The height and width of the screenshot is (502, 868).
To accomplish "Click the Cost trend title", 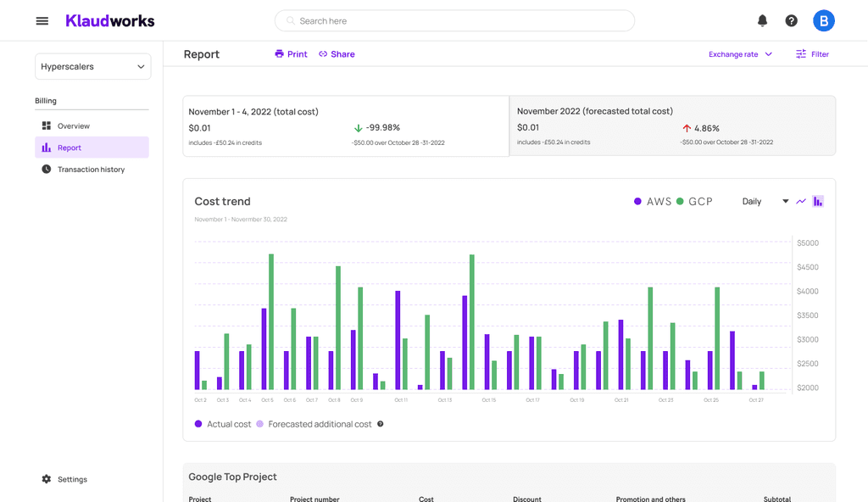I will [x=223, y=201].
